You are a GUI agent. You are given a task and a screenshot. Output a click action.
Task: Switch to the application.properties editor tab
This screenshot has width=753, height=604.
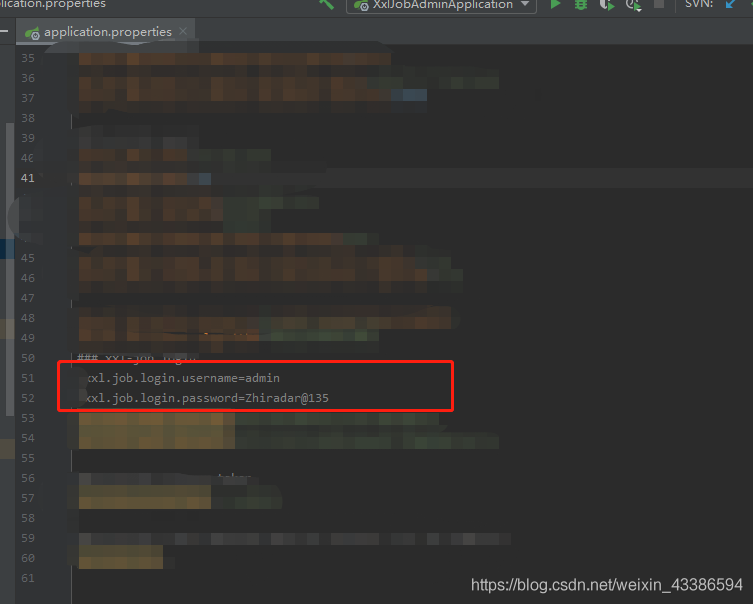coord(108,32)
